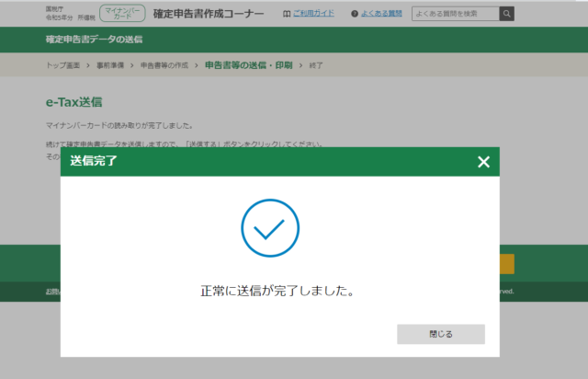Open the よくある質問 link
Screen dimensions: 588x379
pyautogui.click(x=382, y=14)
